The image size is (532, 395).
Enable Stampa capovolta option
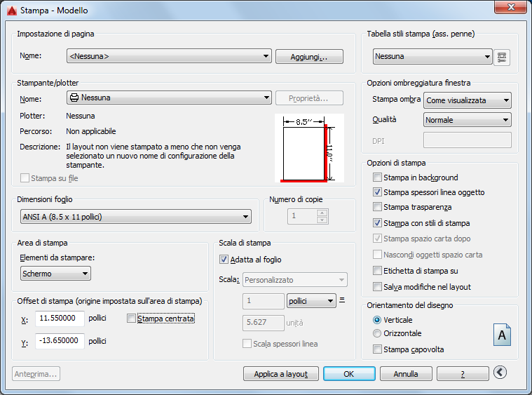point(377,349)
